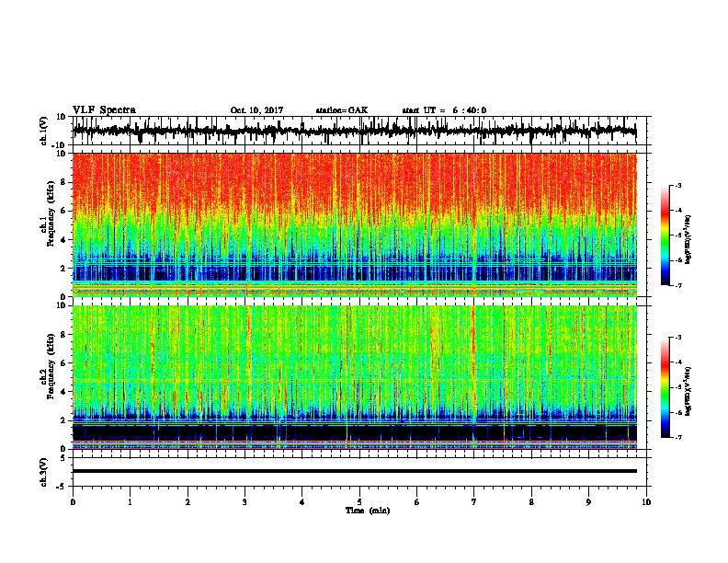This screenshot has height=563, width=728.
Task: Click the "8" kHz tick on ch.1 frequency axis
Action: [x=63, y=182]
